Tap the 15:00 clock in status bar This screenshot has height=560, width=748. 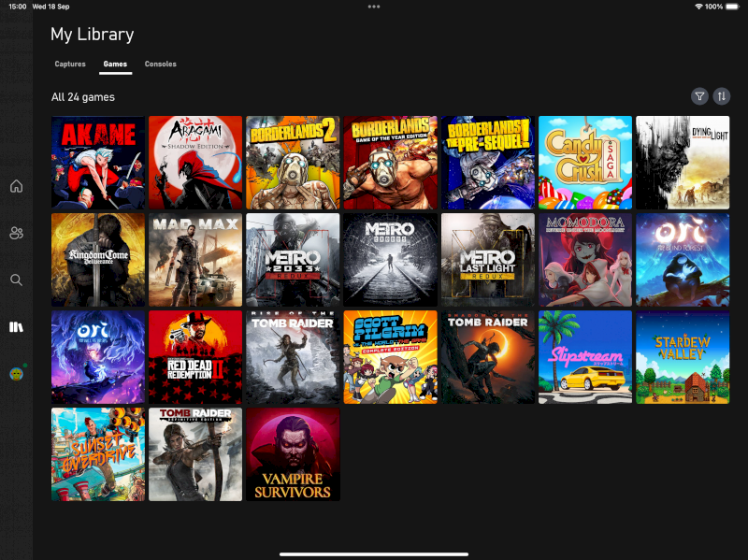(x=18, y=7)
